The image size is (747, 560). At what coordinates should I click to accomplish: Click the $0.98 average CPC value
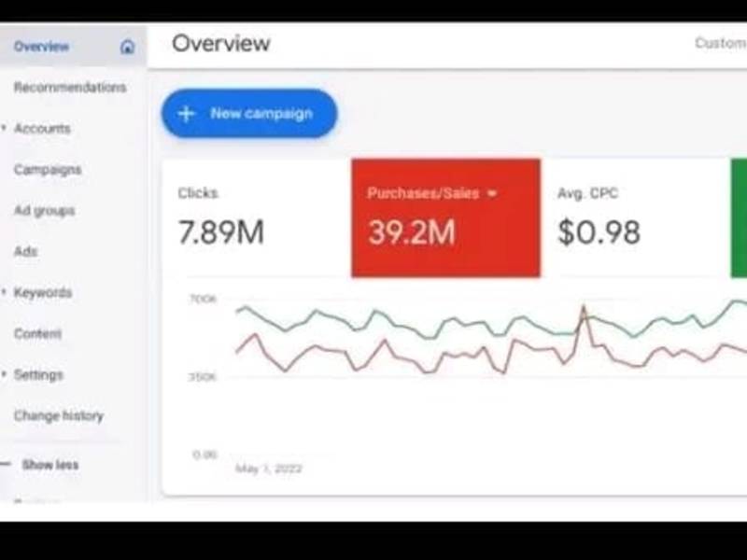(599, 232)
